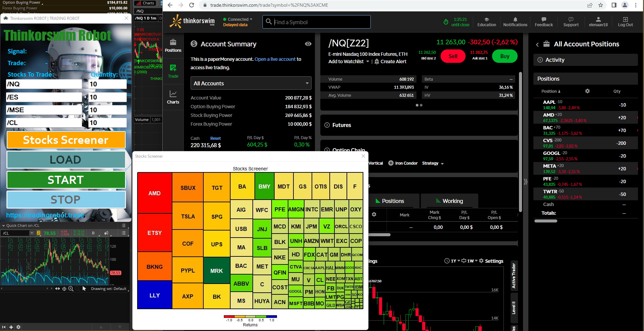Click the green START button

pyautogui.click(x=66, y=180)
